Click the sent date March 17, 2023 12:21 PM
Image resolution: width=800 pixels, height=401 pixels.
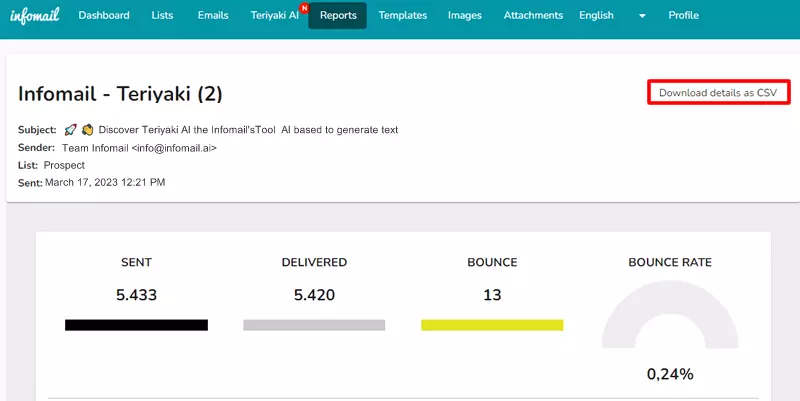[x=105, y=182]
